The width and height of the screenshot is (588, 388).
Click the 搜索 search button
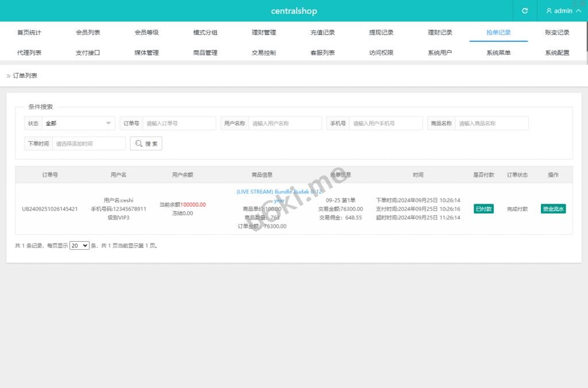click(x=146, y=143)
